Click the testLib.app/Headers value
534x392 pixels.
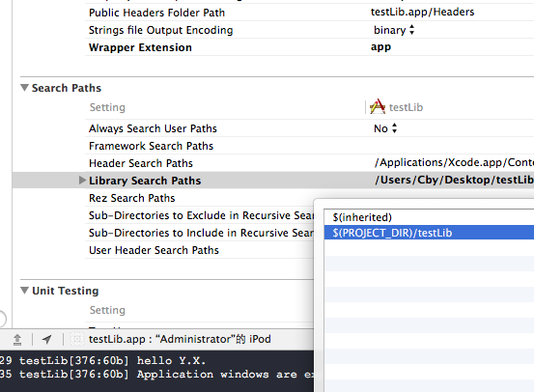(x=422, y=12)
